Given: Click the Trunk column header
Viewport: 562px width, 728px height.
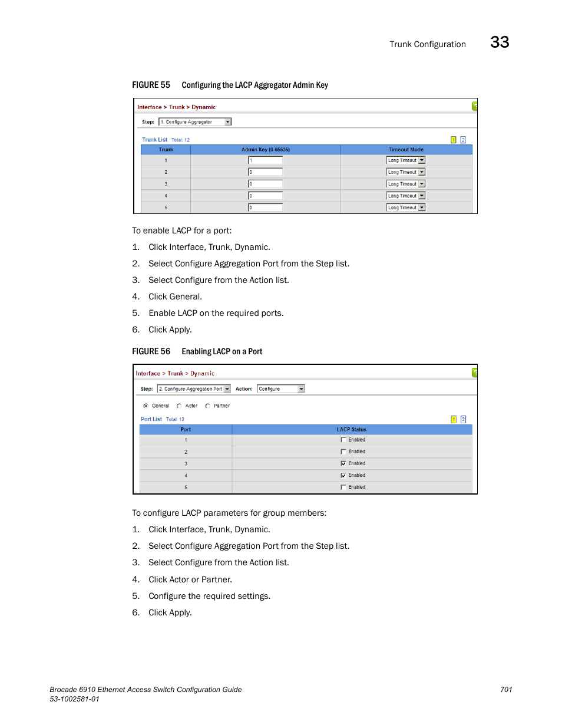Looking at the screenshot, I should pos(166,150).
